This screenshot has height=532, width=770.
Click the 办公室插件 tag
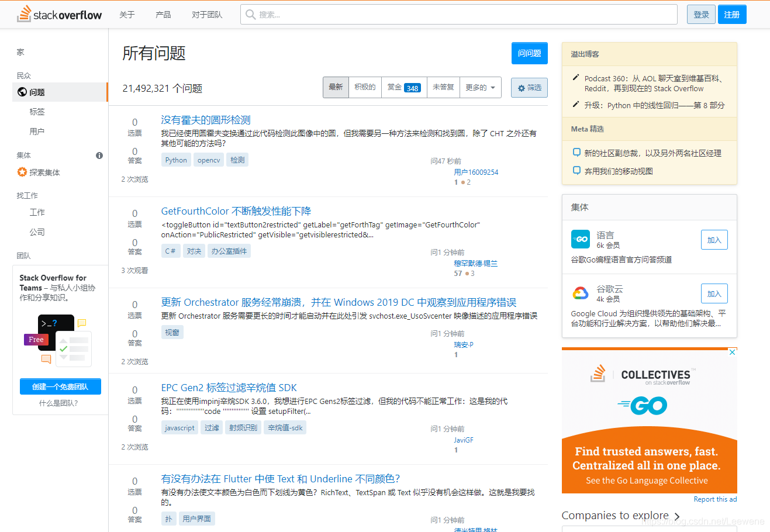point(229,251)
